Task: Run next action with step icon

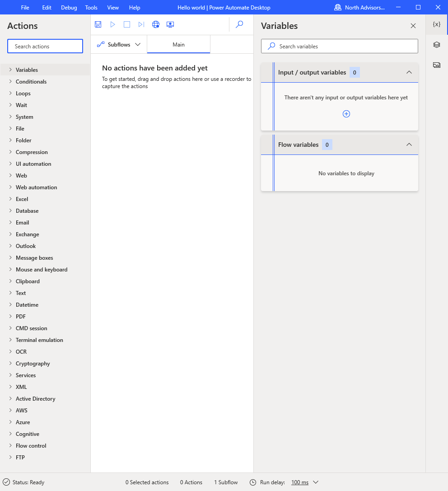Action: (x=141, y=24)
